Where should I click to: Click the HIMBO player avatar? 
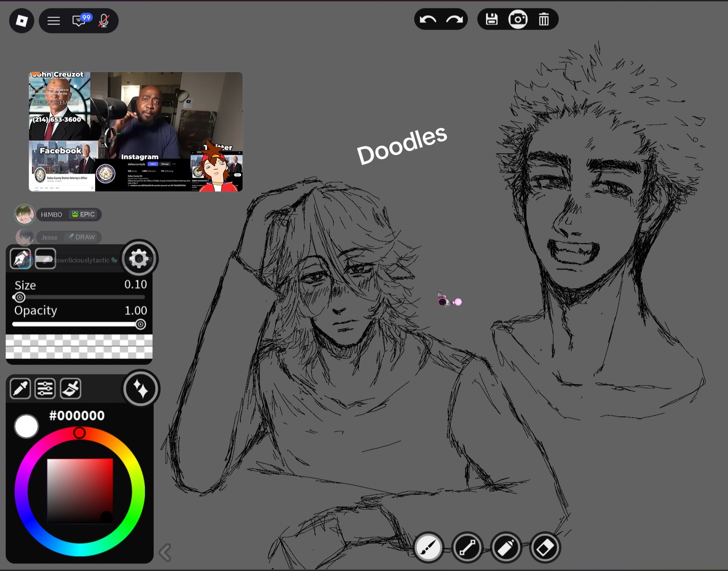click(x=24, y=214)
